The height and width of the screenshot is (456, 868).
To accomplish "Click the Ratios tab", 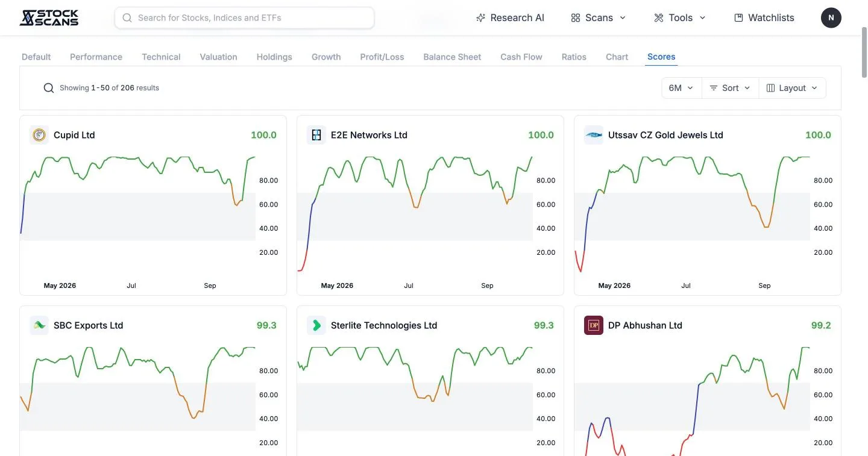I will click(x=574, y=57).
